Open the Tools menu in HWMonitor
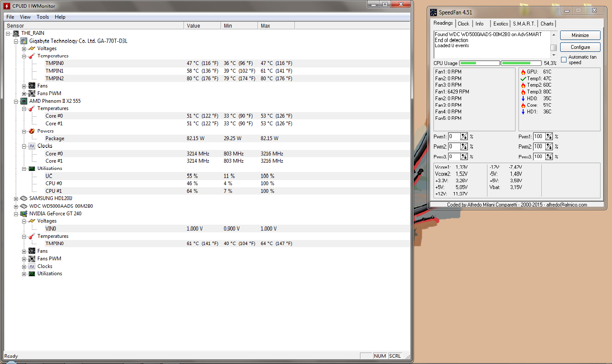The image size is (612, 364). (42, 17)
